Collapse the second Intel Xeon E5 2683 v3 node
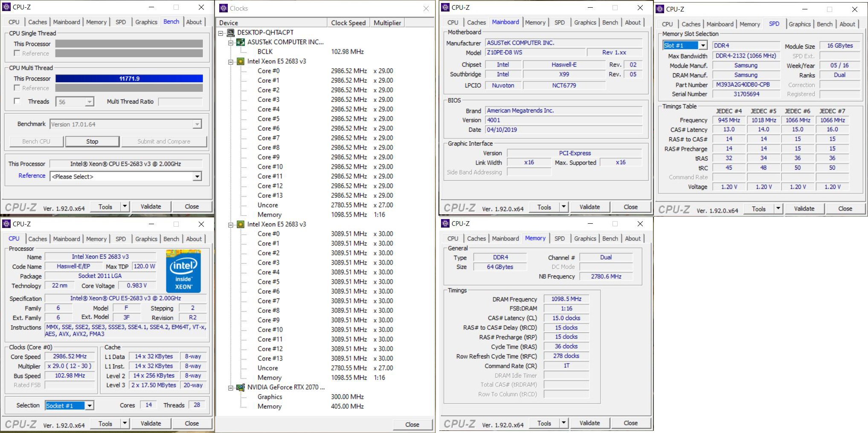The height and width of the screenshot is (433, 868). coord(231,225)
